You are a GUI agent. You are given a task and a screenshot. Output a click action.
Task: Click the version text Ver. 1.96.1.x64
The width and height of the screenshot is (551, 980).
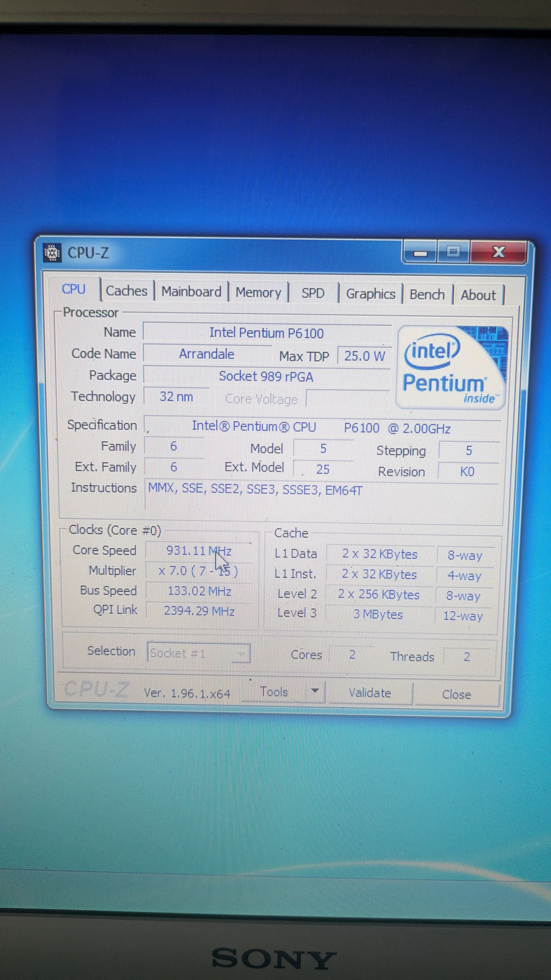(x=188, y=693)
